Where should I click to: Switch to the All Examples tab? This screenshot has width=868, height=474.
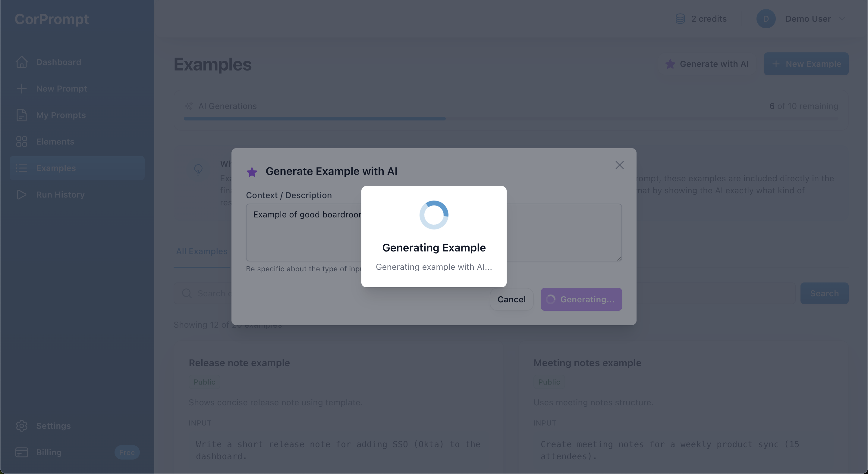(202, 251)
